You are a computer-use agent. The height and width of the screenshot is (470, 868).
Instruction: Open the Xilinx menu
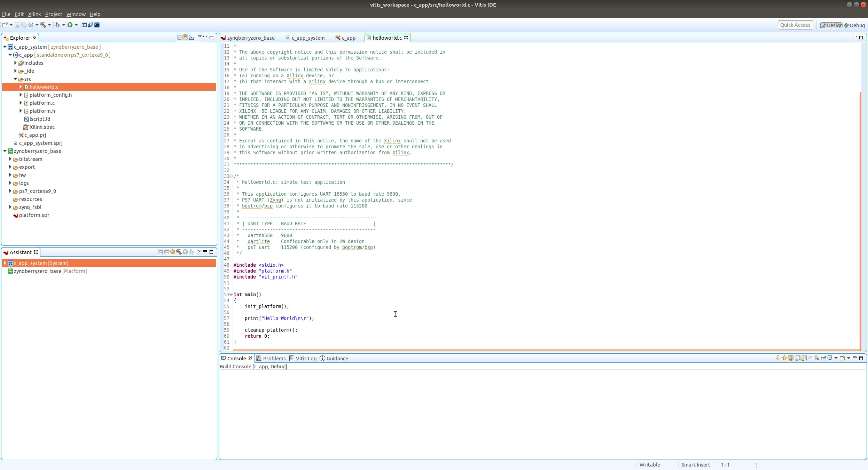(34, 14)
